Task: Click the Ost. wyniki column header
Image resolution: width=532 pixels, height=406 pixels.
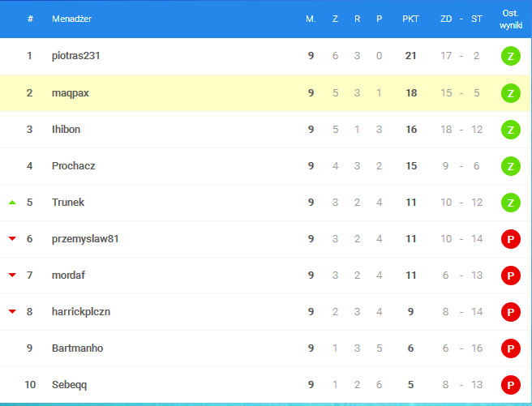Action: tap(510, 19)
